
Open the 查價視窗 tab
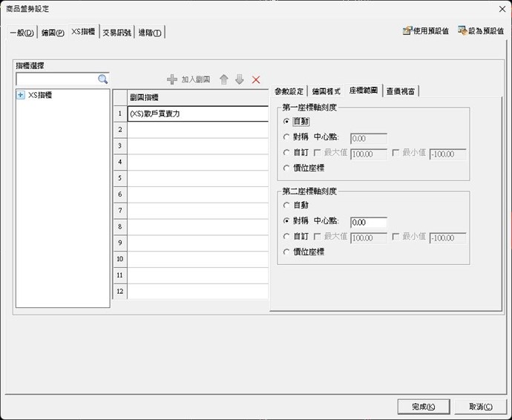point(401,91)
